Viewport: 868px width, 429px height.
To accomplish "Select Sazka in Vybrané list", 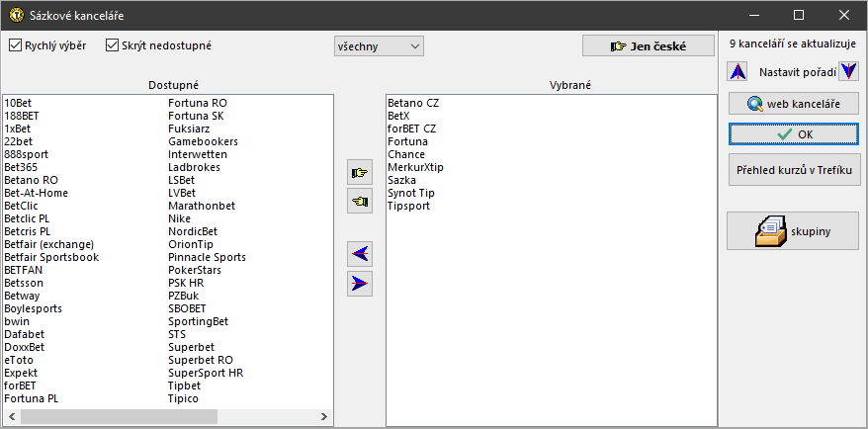I will tap(402, 180).
